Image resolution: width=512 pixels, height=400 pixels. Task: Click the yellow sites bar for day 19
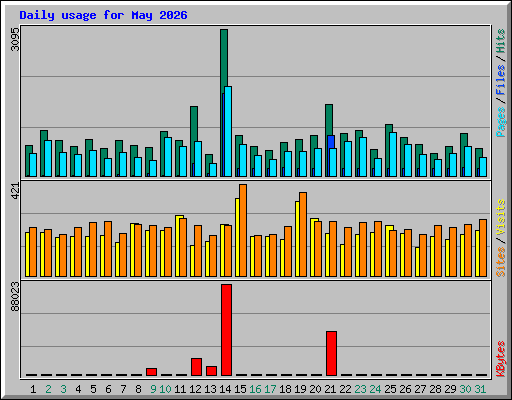pyautogui.click(x=297, y=239)
